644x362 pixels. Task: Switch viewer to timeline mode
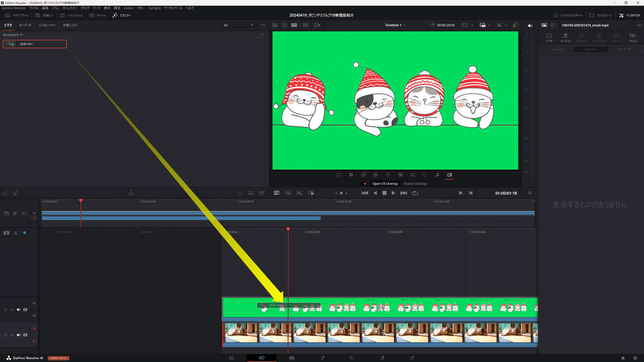coord(294,25)
